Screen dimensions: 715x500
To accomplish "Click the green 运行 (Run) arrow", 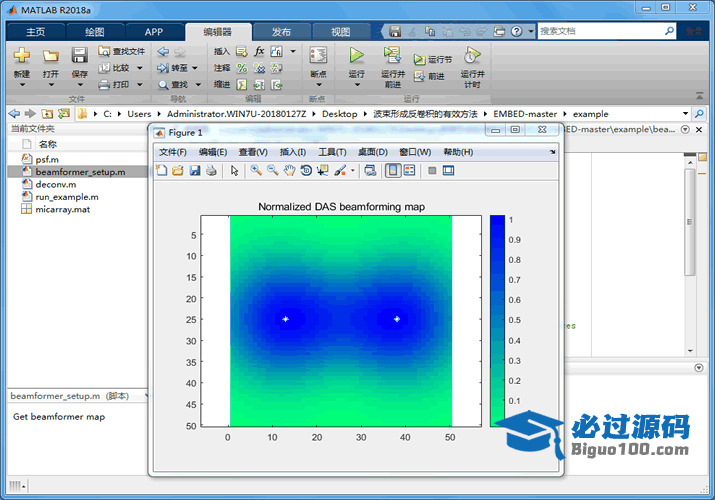I will (x=356, y=55).
